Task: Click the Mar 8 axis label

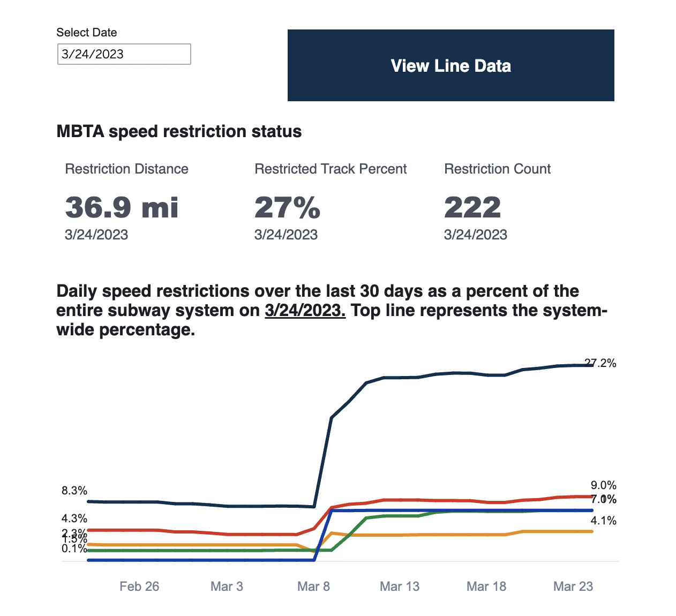Action: pyautogui.click(x=314, y=586)
